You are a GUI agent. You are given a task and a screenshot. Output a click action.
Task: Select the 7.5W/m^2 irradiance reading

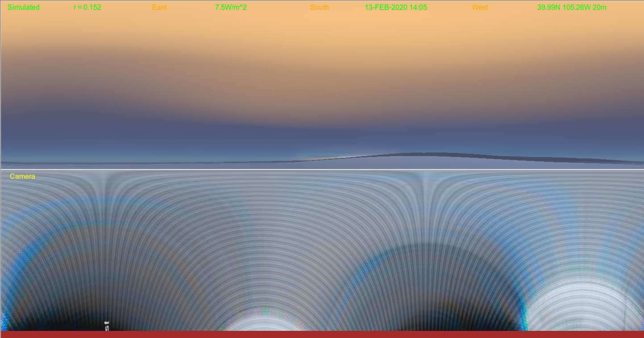[231, 8]
